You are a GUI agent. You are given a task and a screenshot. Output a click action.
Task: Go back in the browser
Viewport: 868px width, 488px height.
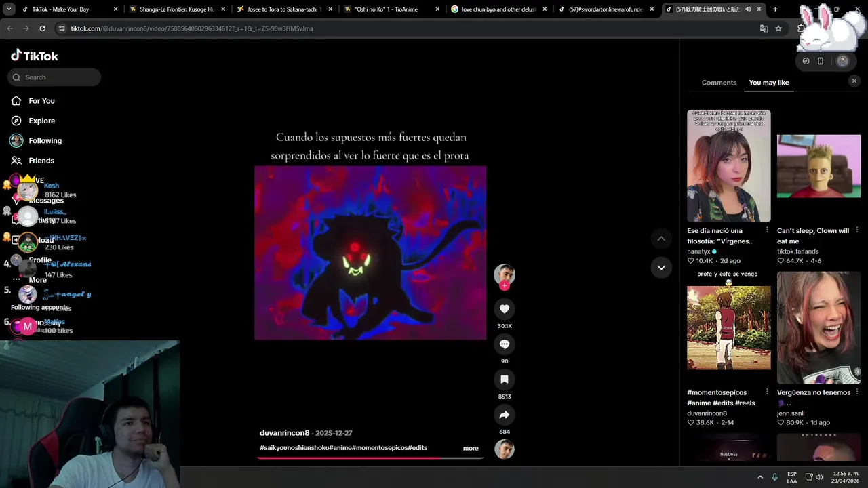pos(9,28)
